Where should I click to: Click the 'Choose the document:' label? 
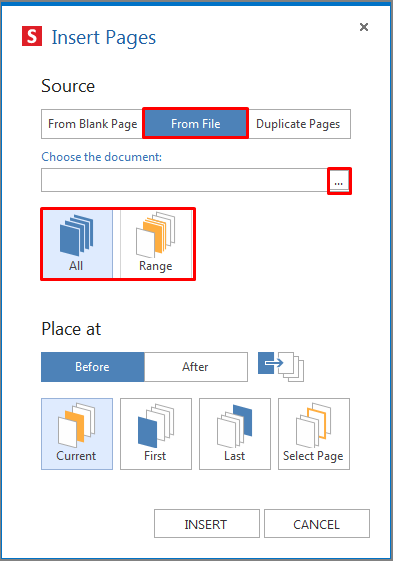point(102,157)
